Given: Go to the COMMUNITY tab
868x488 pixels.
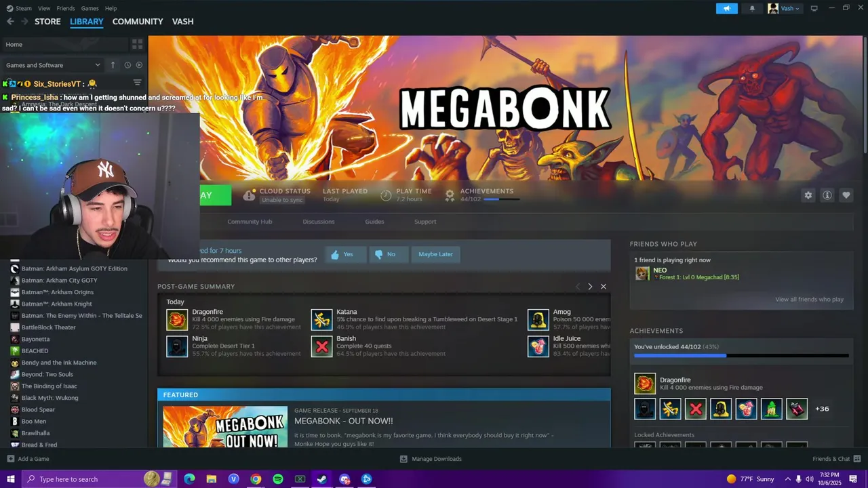Looking at the screenshot, I should (x=138, y=22).
